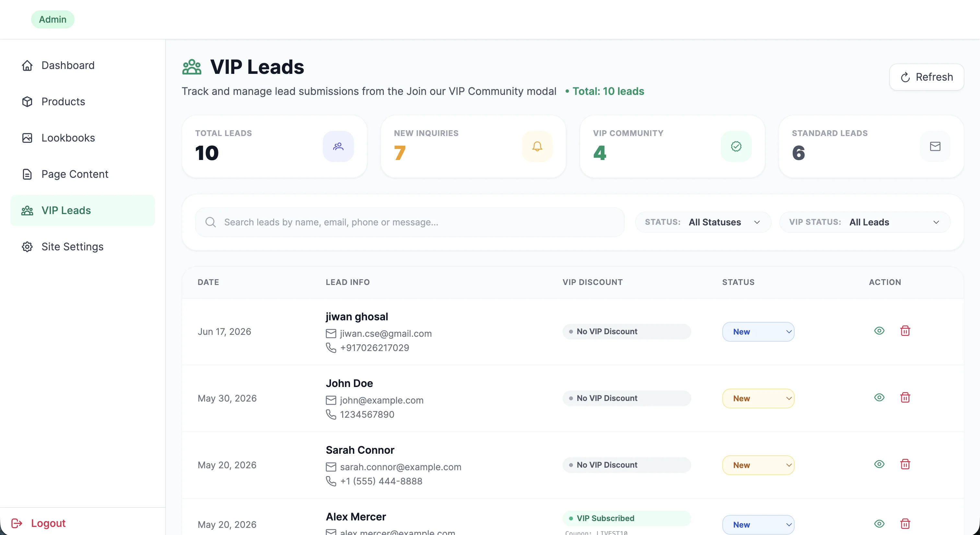View Alex Mercer lead details eye icon
Screen dimensions: 980x535
[879, 524]
